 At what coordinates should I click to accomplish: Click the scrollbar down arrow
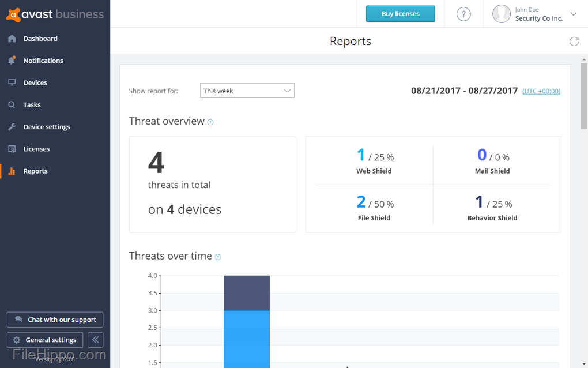[x=584, y=364]
